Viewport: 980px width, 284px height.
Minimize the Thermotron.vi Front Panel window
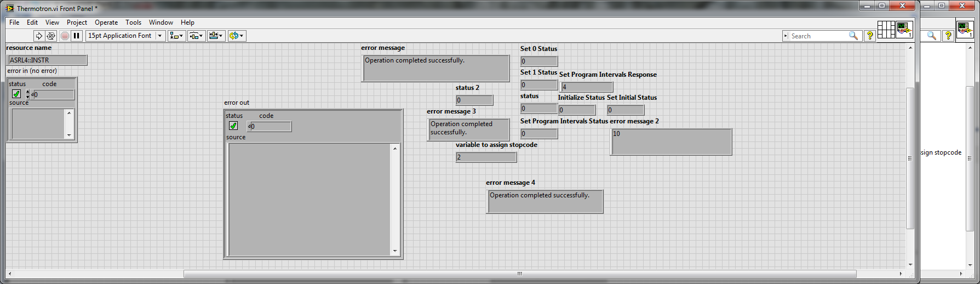click(x=867, y=5)
